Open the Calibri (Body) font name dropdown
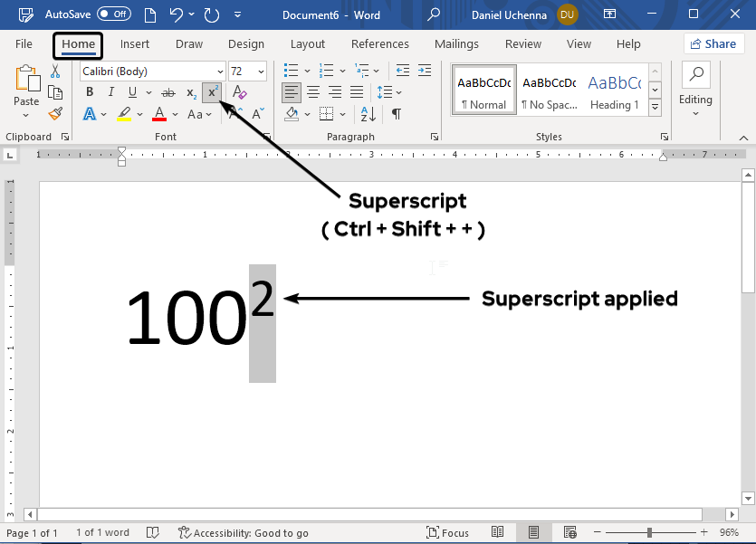The width and height of the screenshot is (756, 544). click(x=220, y=72)
